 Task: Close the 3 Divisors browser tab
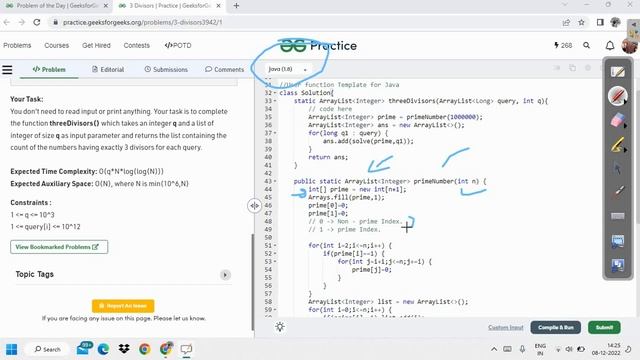[x=218, y=6]
